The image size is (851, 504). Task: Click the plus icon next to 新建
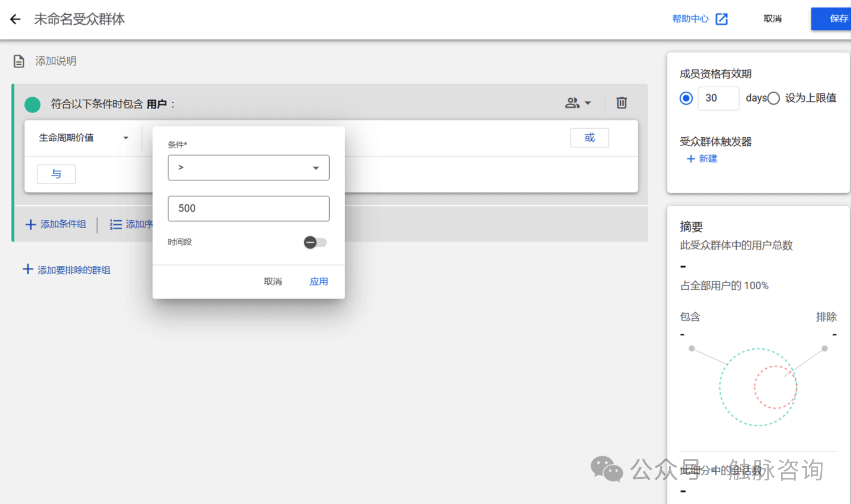[x=691, y=159]
